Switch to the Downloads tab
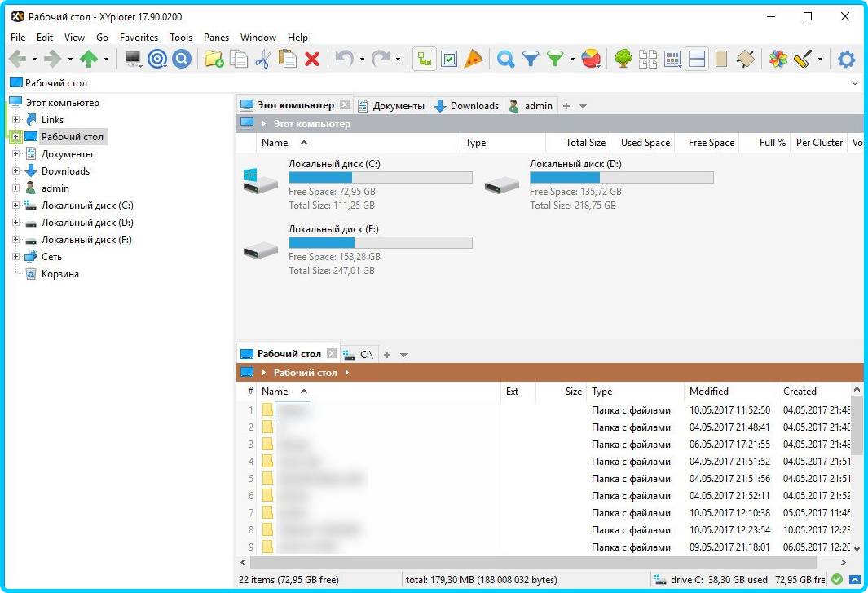Image resolution: width=868 pixels, height=593 pixels. click(x=466, y=106)
